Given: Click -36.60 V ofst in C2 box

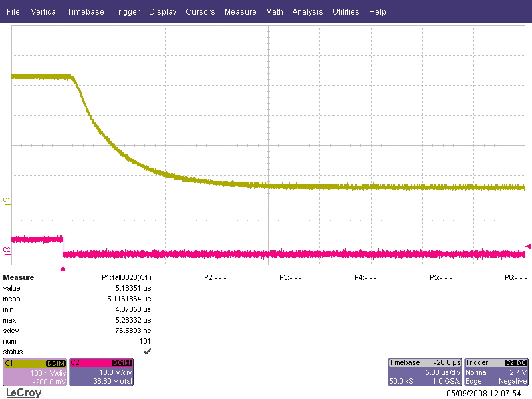Looking at the screenshot, I should coord(111,381).
